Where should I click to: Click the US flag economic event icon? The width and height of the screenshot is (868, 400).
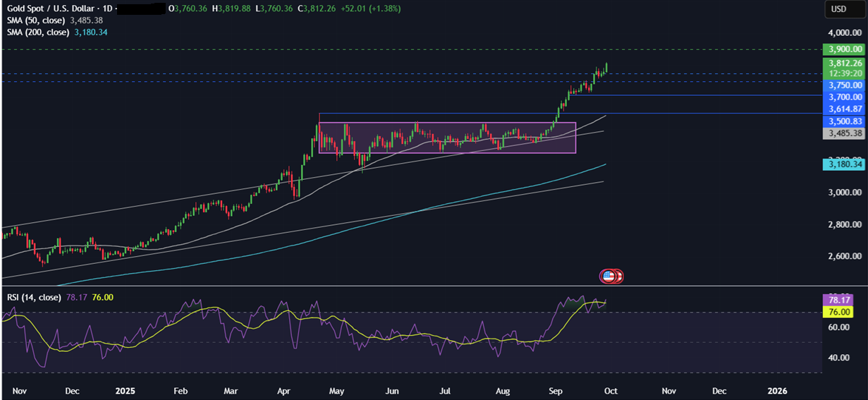click(607, 276)
